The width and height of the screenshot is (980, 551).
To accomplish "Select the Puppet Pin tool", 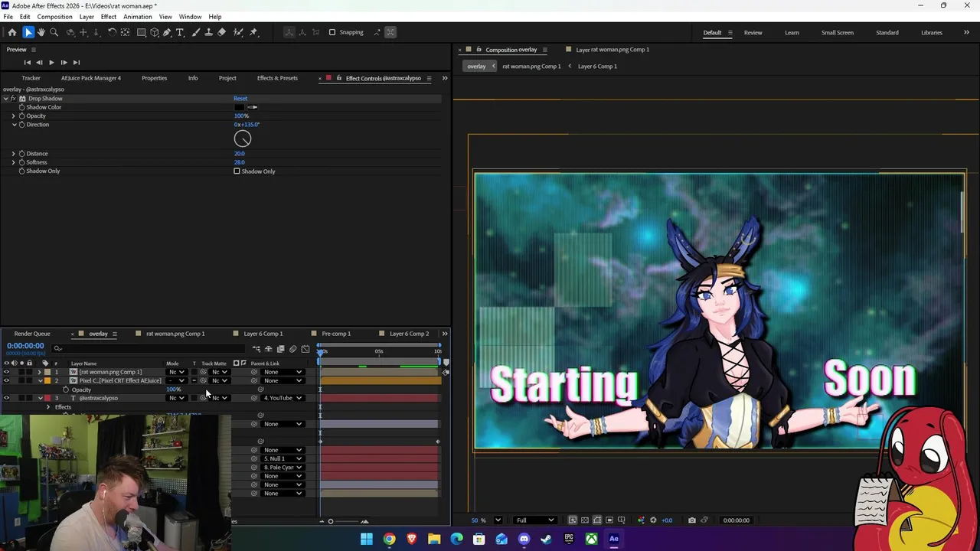I will [x=253, y=32].
